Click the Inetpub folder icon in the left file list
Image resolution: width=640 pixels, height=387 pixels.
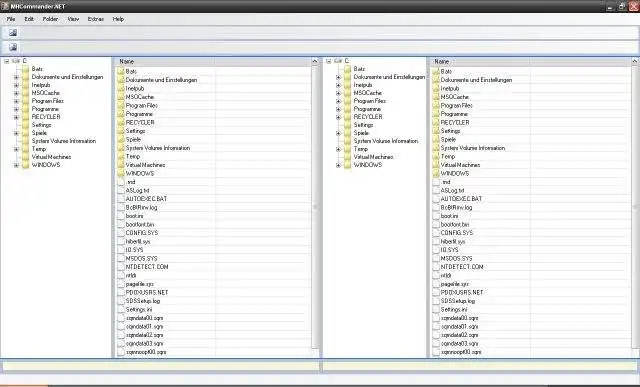pyautogui.click(x=120, y=88)
